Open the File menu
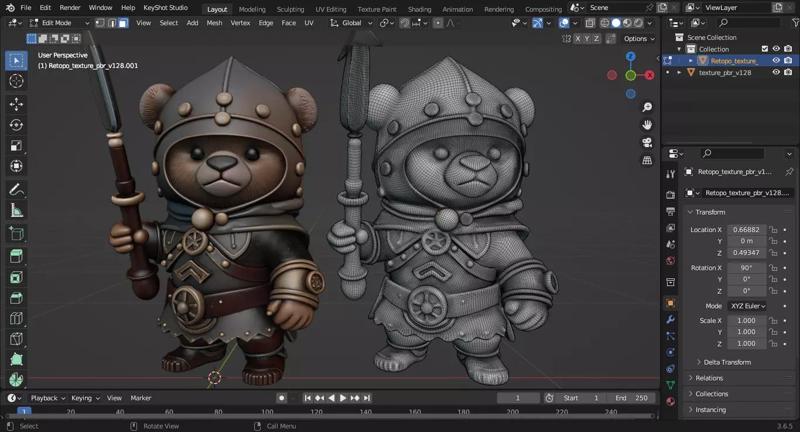The height and width of the screenshot is (432, 800). 26,8
